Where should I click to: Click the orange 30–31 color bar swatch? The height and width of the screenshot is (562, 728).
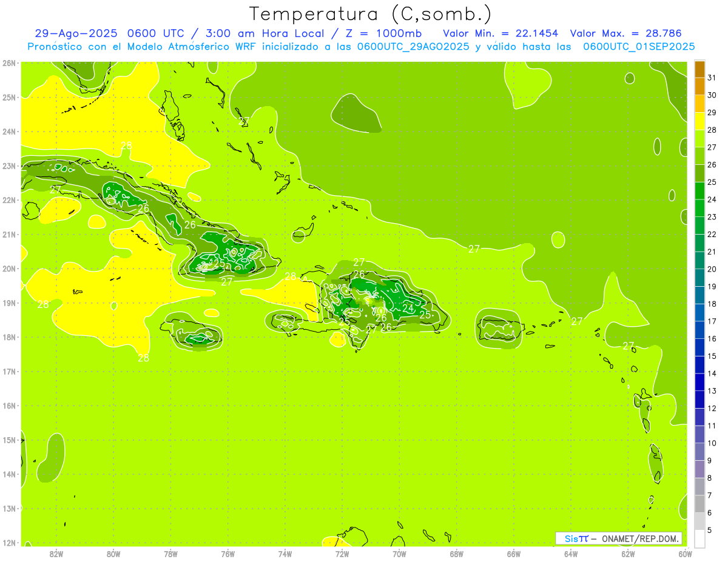pos(699,86)
